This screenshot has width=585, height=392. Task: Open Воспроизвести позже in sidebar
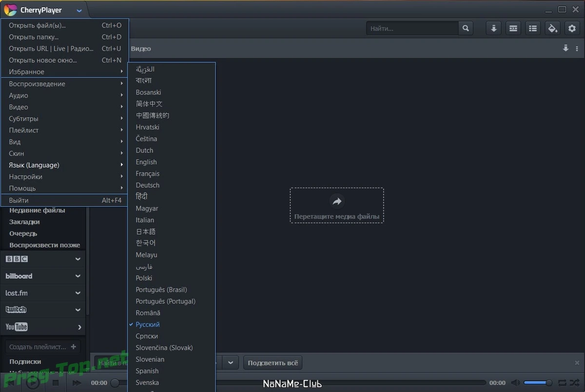click(45, 245)
